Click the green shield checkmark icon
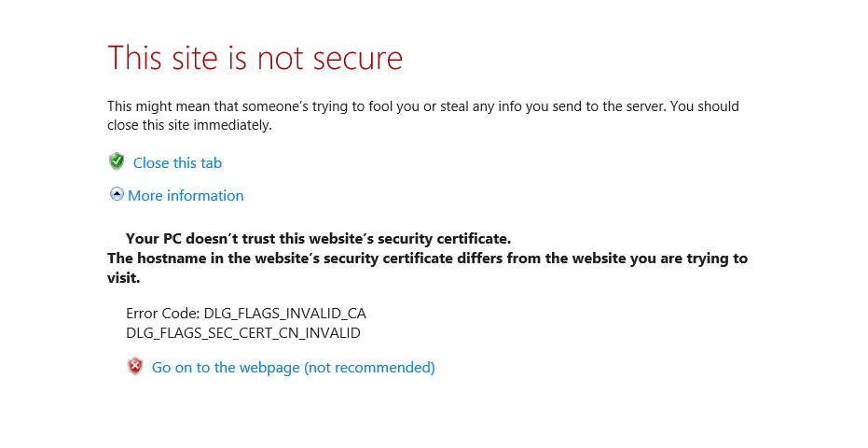This screenshot has width=868, height=448. pos(117,161)
